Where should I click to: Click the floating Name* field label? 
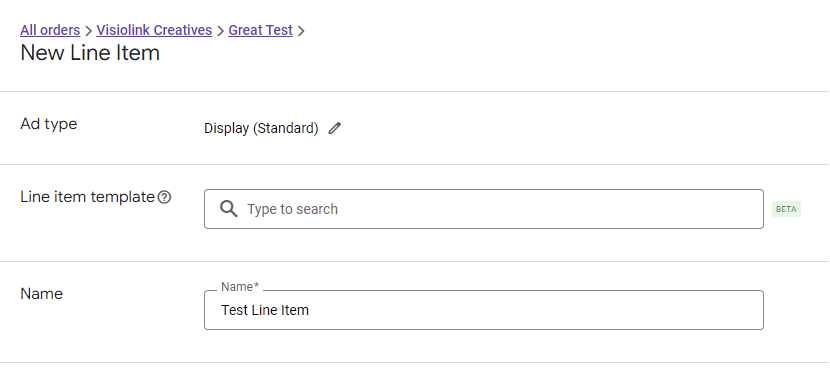[240, 287]
